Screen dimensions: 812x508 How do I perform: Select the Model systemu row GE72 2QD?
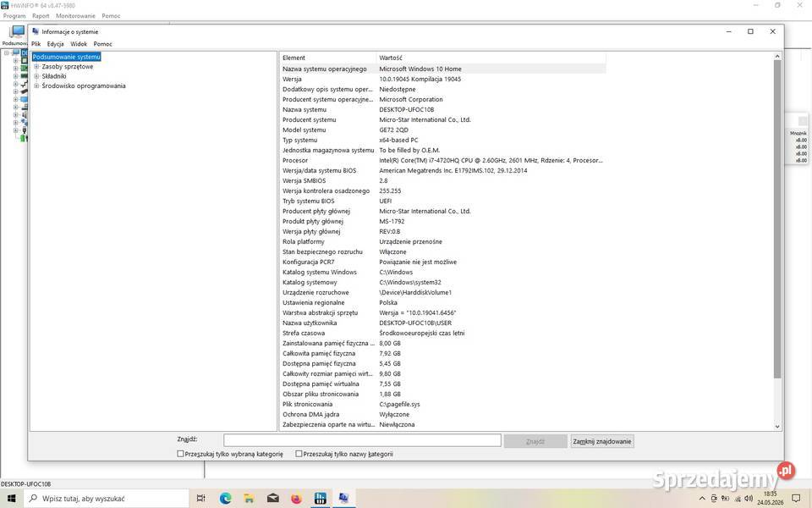442,130
